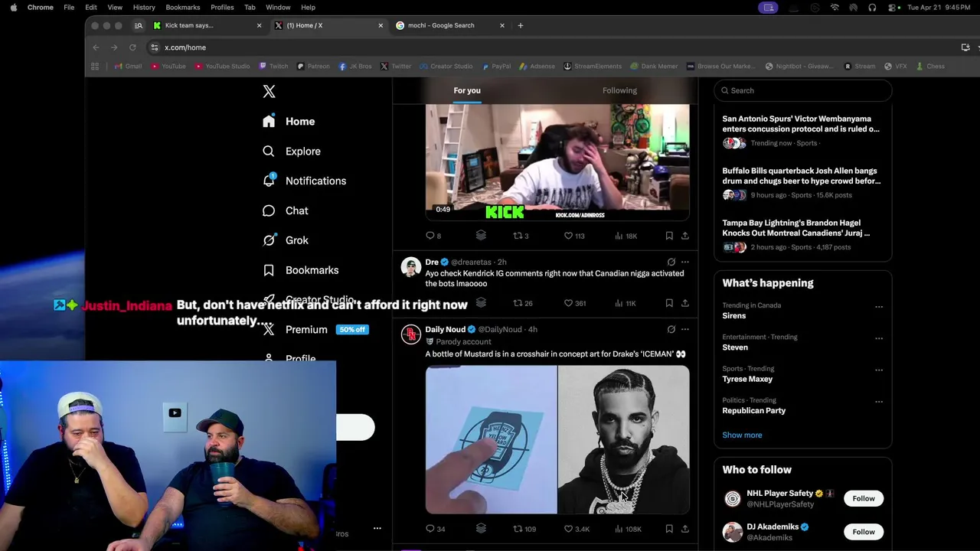Open Premium 50% off item
The height and width of the screenshot is (551, 980).
(x=315, y=330)
